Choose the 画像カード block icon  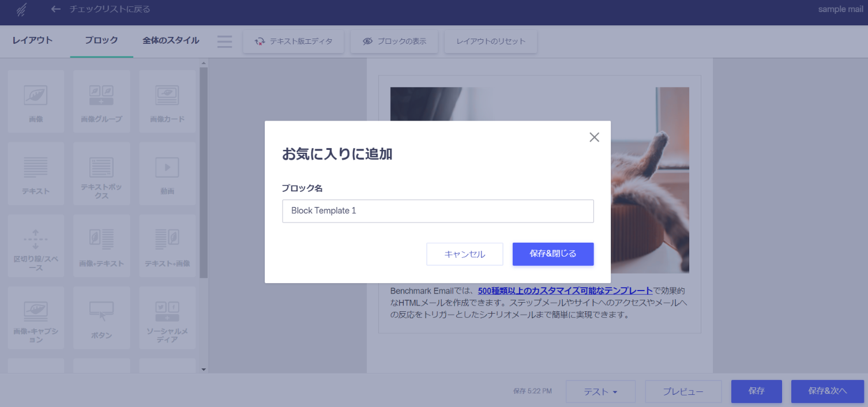click(167, 101)
